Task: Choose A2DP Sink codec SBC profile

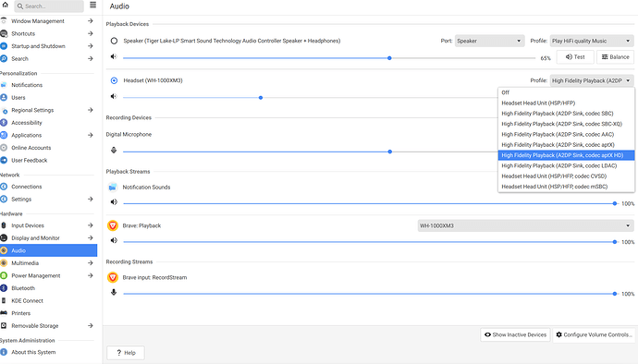Action: click(x=566, y=114)
